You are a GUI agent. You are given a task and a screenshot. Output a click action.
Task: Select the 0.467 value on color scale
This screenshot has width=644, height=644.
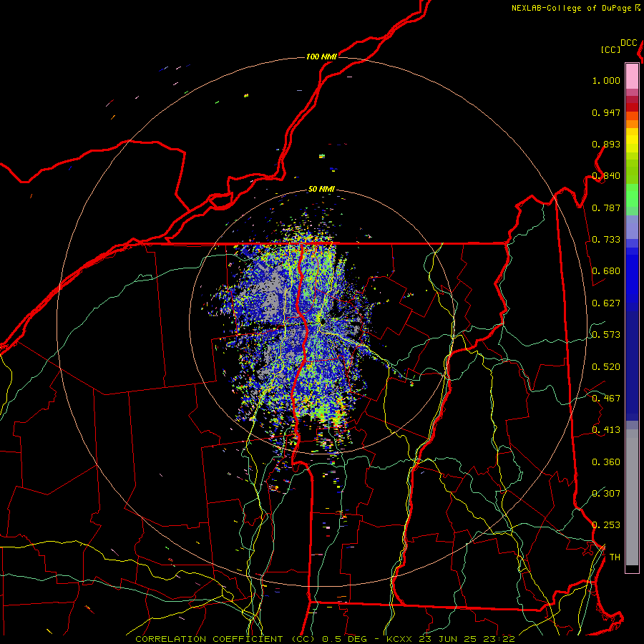click(606, 399)
